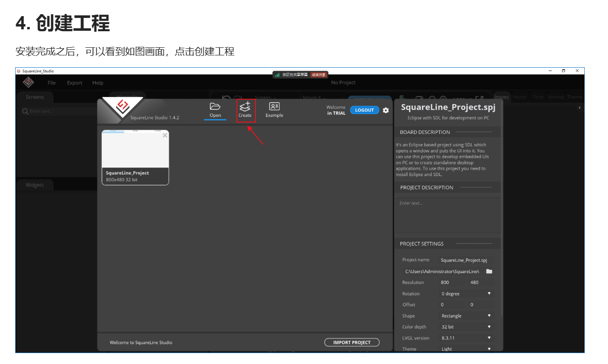The height and width of the screenshot is (364, 608).
Task: Click the folder icon beside project path
Action: (x=489, y=271)
